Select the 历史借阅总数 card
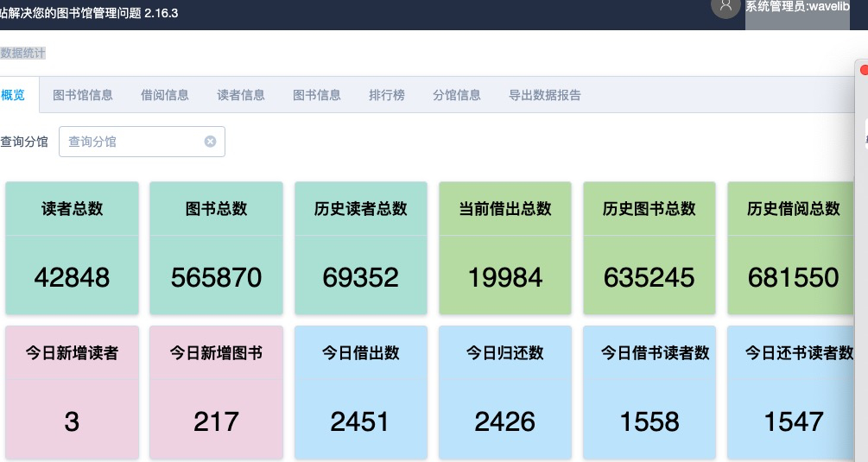The height and width of the screenshot is (462, 868). coord(793,249)
